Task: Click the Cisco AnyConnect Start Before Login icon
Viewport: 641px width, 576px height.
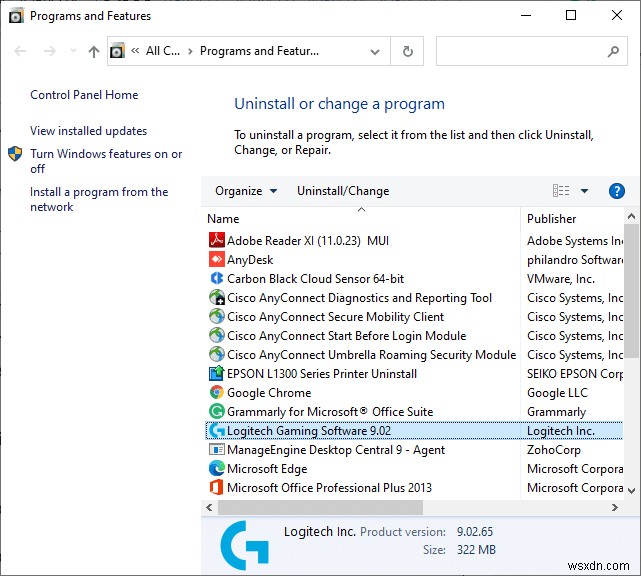Action: tap(216, 336)
